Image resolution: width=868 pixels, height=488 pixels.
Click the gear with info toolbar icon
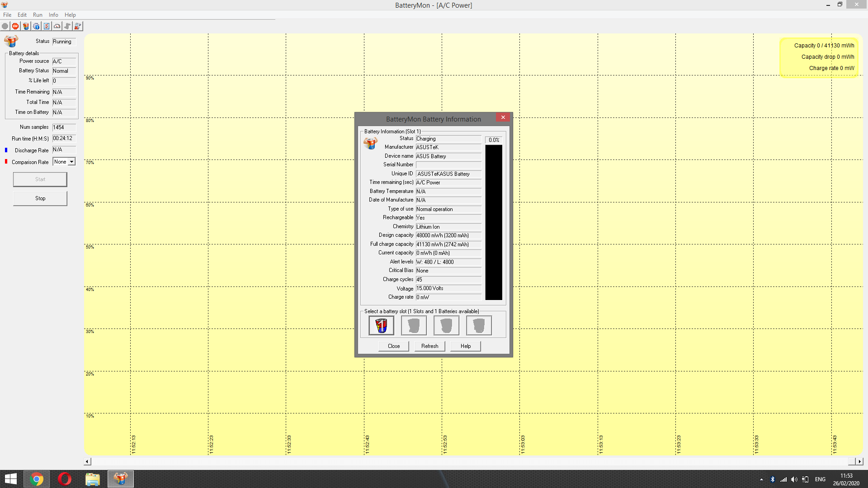click(x=36, y=26)
